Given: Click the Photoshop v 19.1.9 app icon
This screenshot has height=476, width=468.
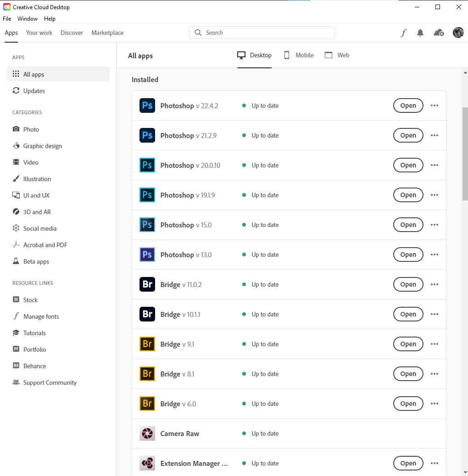Looking at the screenshot, I should 147,195.
